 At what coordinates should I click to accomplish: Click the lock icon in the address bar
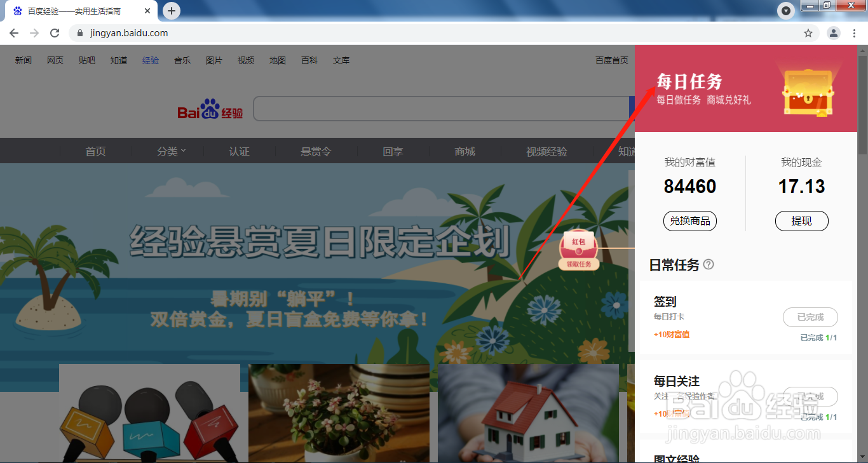(x=80, y=33)
